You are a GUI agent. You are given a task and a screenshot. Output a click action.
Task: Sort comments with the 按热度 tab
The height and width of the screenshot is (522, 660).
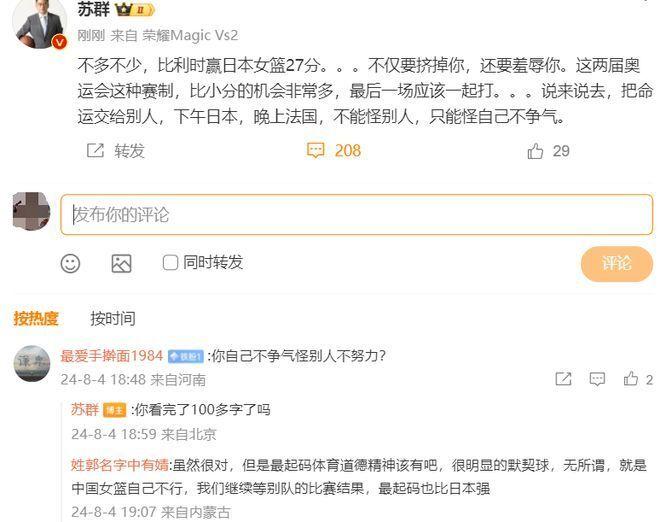(x=36, y=319)
